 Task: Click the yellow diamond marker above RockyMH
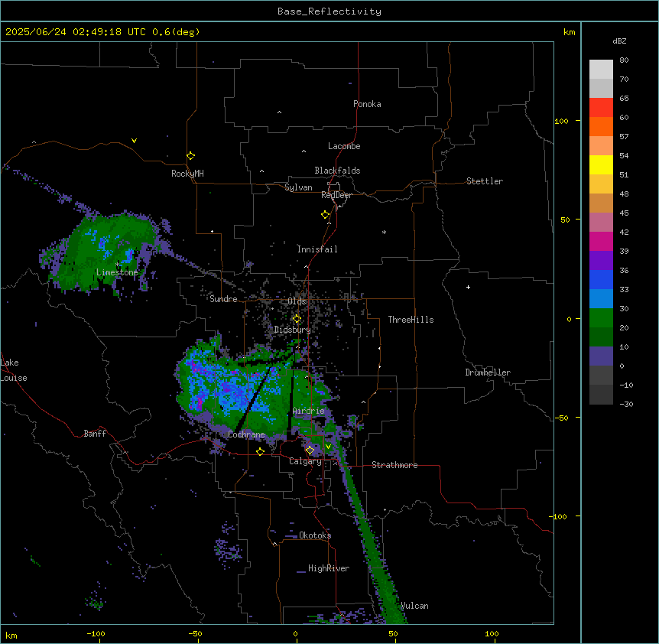190,155
